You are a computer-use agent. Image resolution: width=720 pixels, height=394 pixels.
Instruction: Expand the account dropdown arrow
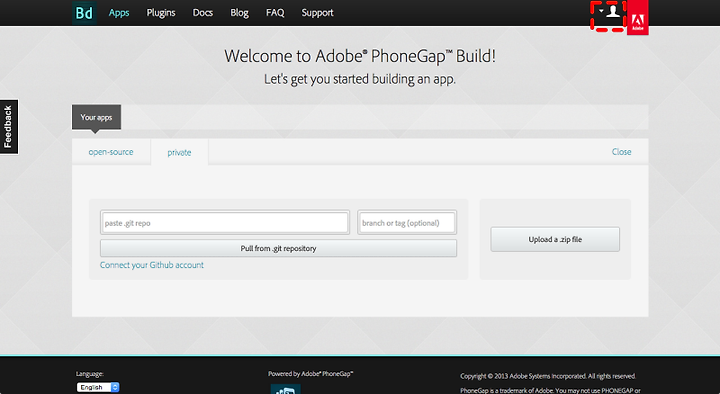[601, 11]
